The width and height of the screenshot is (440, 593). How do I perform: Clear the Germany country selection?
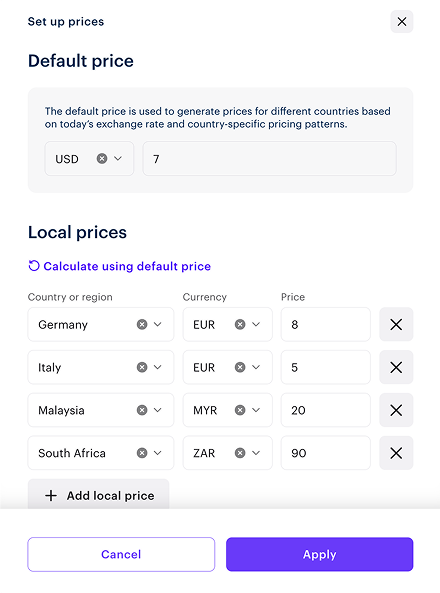[142, 324]
